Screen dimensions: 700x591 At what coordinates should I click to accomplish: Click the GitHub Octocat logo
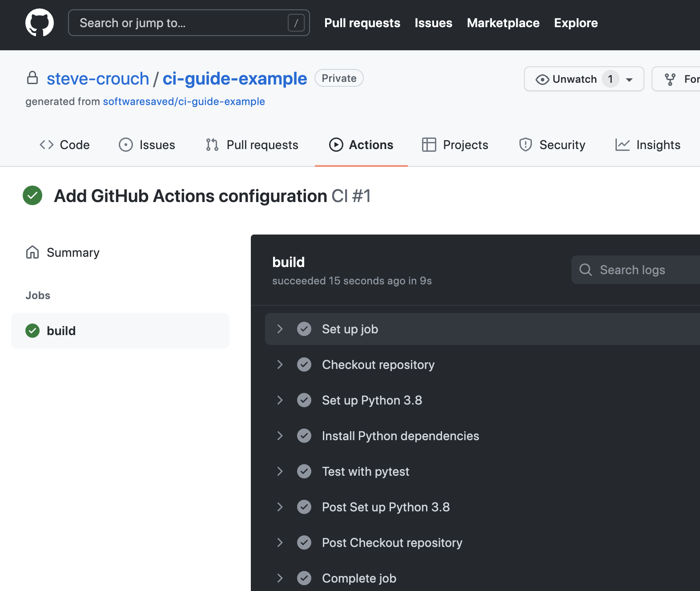pyautogui.click(x=40, y=23)
